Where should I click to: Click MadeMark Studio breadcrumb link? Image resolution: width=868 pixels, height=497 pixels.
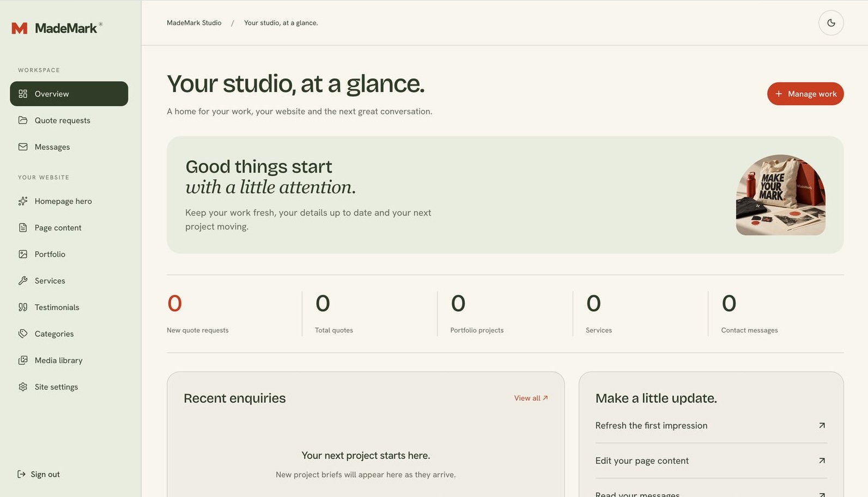[194, 23]
